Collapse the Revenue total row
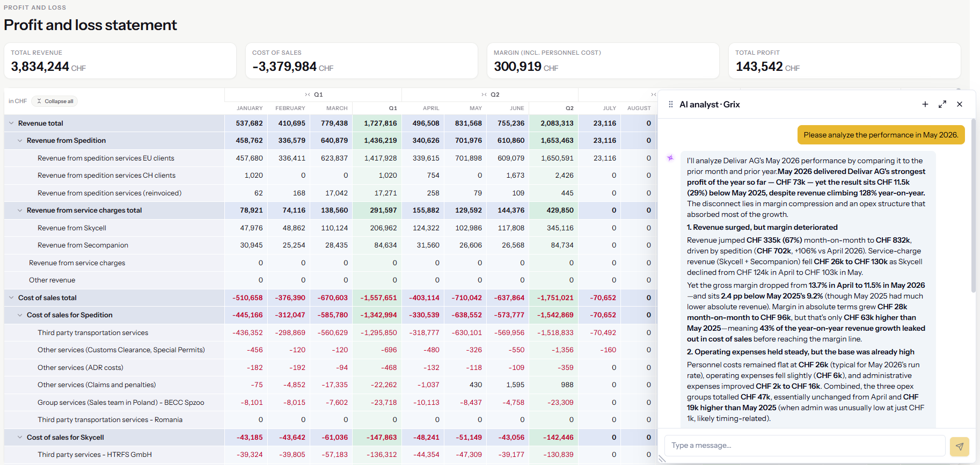This screenshot has width=980, height=465. 11,123
